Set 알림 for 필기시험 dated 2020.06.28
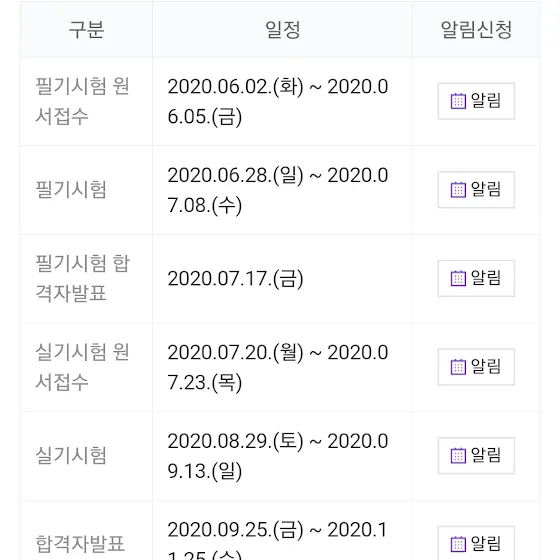 [x=476, y=190]
